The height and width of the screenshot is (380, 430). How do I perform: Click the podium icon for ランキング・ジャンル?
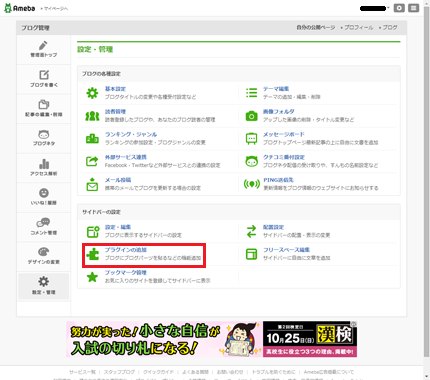[x=92, y=138]
